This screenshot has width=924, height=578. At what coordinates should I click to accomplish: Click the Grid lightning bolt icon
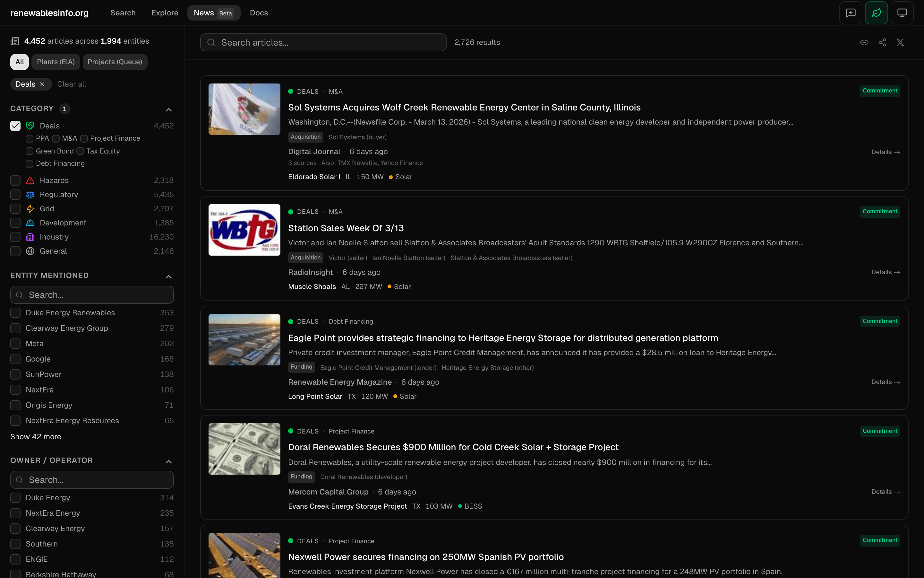[x=30, y=209]
